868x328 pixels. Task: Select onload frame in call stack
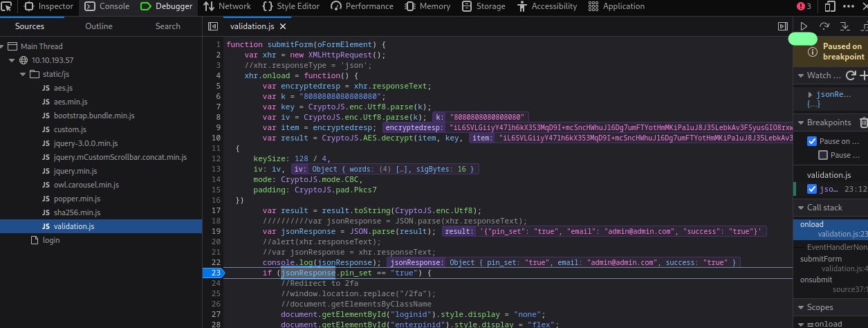coord(831,229)
